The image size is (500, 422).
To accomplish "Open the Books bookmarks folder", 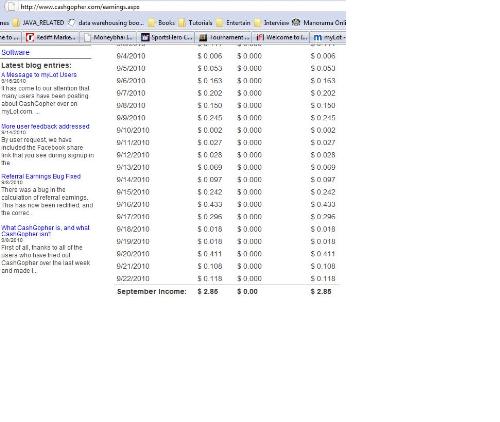I will tap(161, 23).
